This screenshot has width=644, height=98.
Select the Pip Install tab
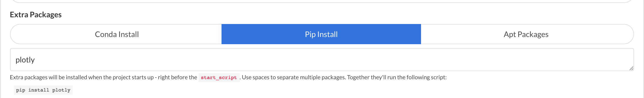(x=321, y=34)
